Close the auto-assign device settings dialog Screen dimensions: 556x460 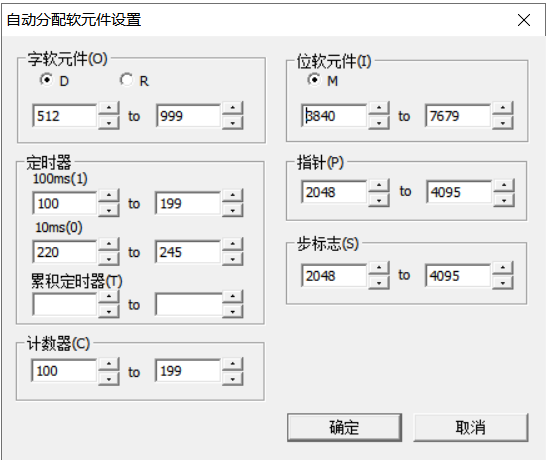tap(524, 20)
